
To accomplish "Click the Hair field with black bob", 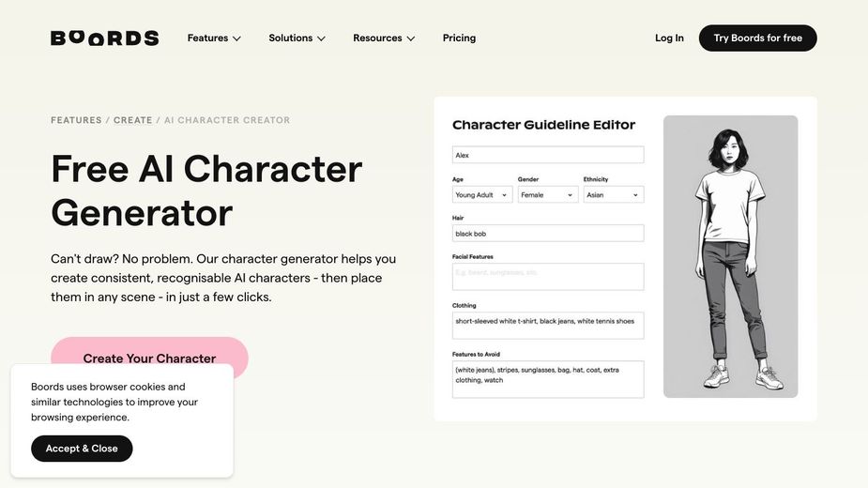I will 548,233.
